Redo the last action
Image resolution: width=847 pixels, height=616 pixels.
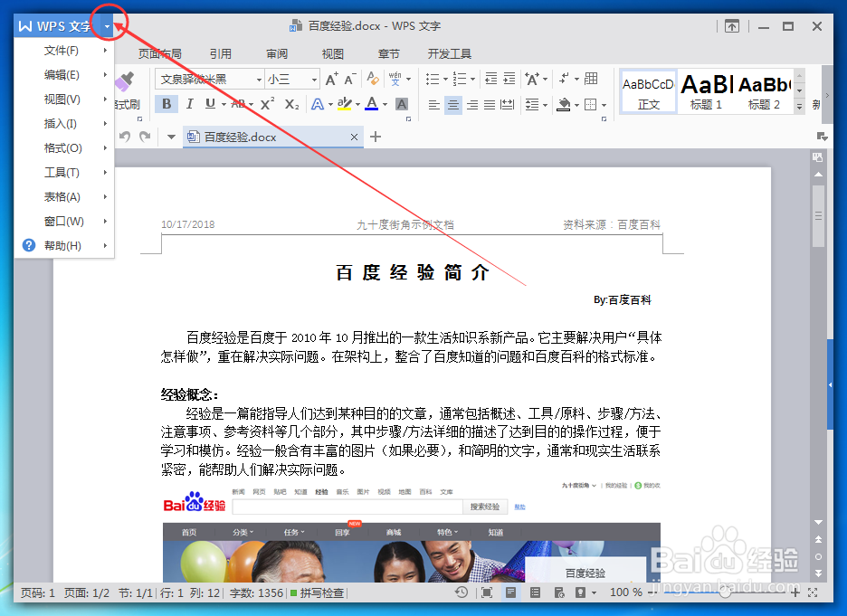(x=145, y=137)
